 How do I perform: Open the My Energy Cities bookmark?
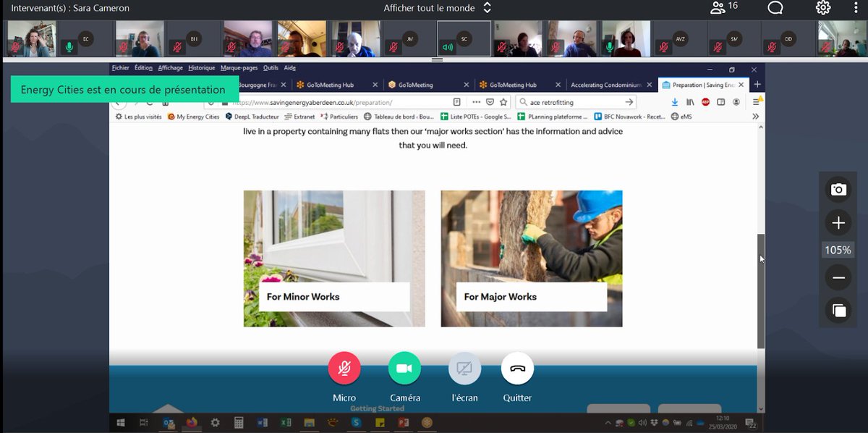(193, 117)
